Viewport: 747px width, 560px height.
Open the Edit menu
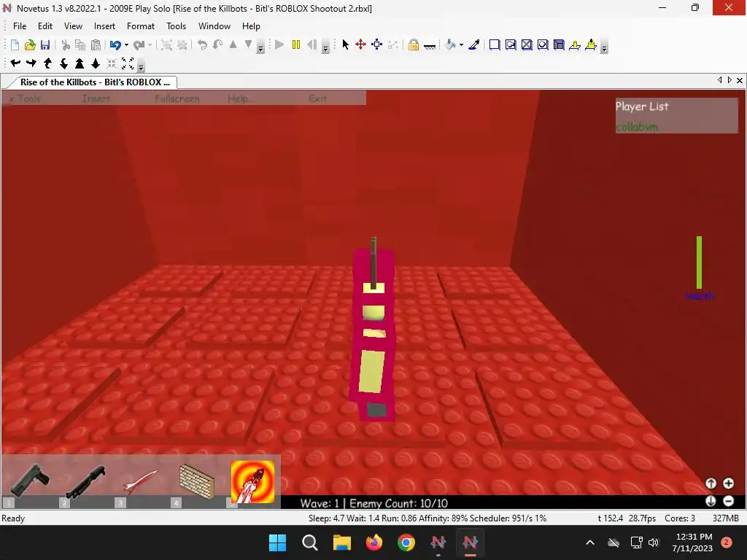pos(45,26)
